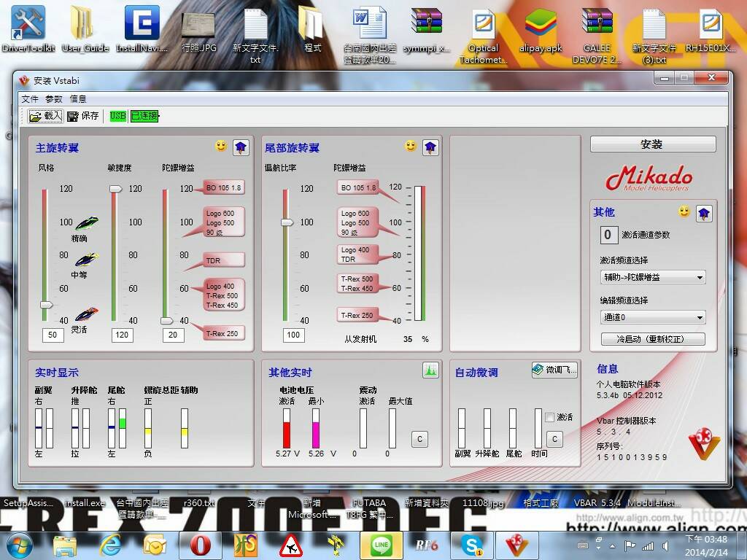The height and width of the screenshot is (560, 747).
Task: Click the T-Rex 250 preset in 主旋转翼
Action: [x=224, y=333]
